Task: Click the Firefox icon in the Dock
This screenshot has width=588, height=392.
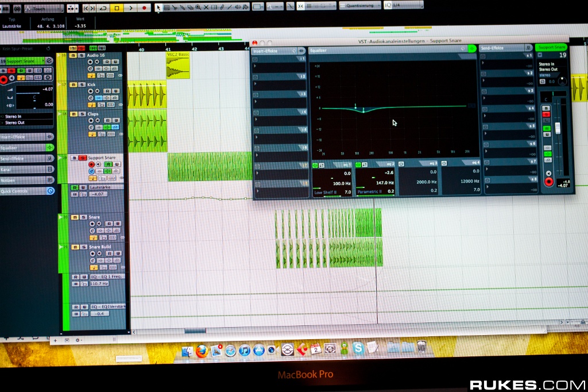Action: coord(202,350)
